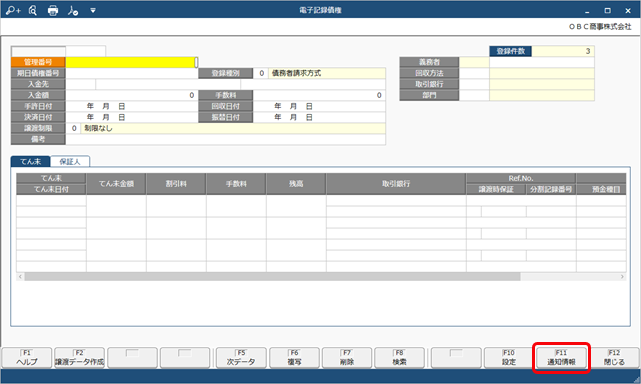Click the first row cell under てん末金額
Screen dimensions: 641x384
pos(116,206)
